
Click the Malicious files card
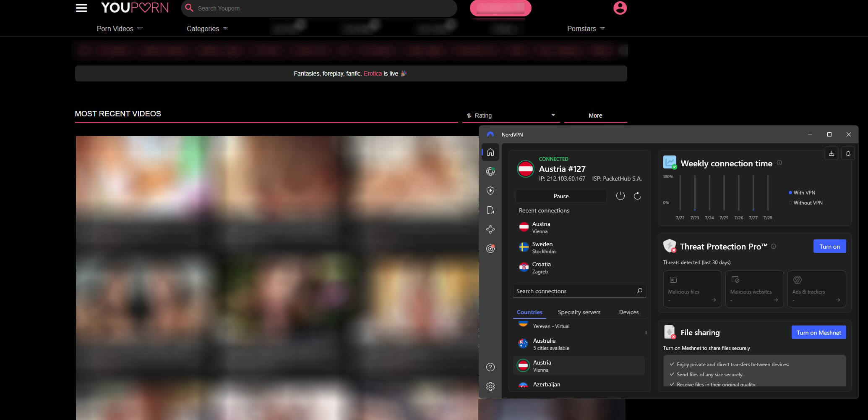692,289
